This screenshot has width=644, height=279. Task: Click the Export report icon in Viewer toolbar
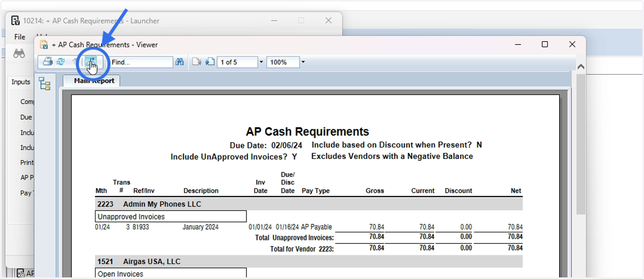point(92,62)
